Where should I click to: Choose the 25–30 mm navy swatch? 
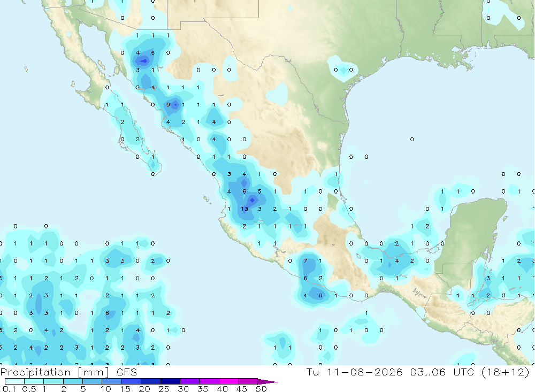click(170, 381)
